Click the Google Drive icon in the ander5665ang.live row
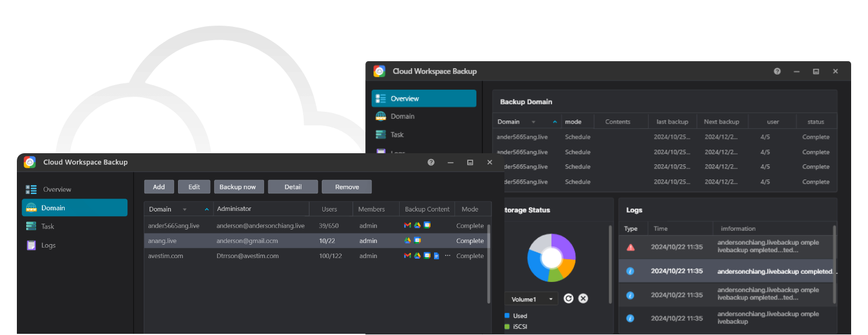The image size is (868, 335). click(x=417, y=225)
